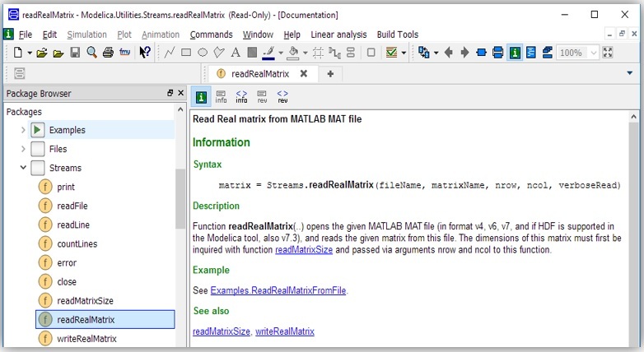Click the FMU import icon
The height and width of the screenshot is (352, 644).
[x=125, y=52]
